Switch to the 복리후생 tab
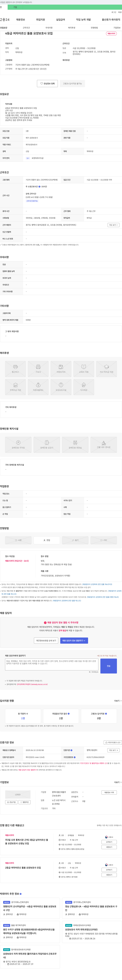The width and height of the screenshot is (122, 980). [x=72, y=28]
